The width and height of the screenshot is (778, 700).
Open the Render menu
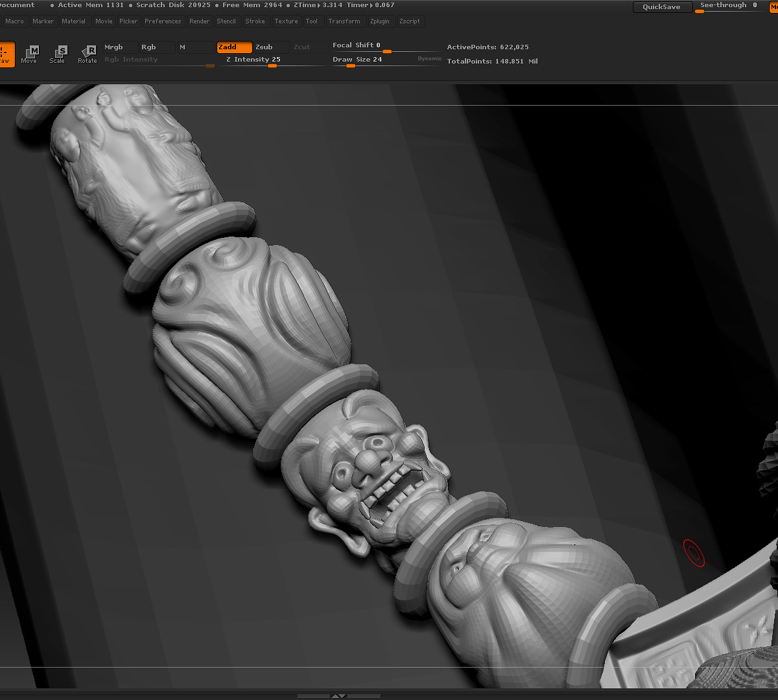199,21
